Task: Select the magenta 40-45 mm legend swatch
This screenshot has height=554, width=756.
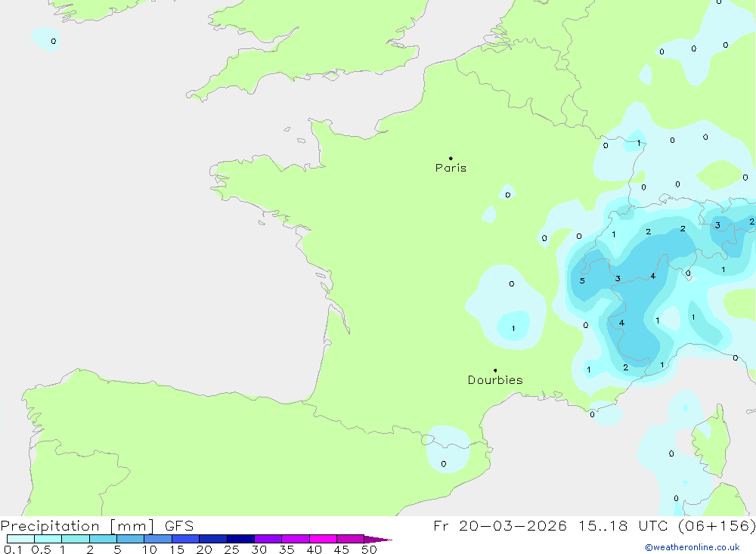Action: click(323, 539)
